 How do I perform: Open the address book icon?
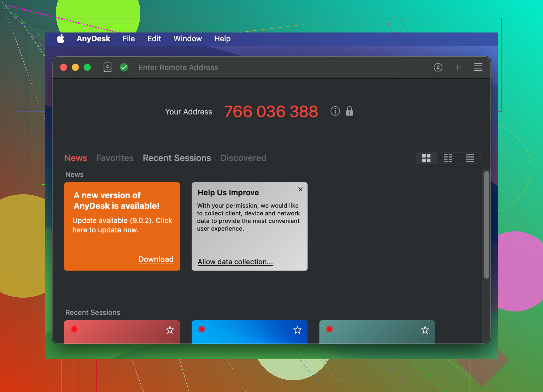pyautogui.click(x=107, y=67)
